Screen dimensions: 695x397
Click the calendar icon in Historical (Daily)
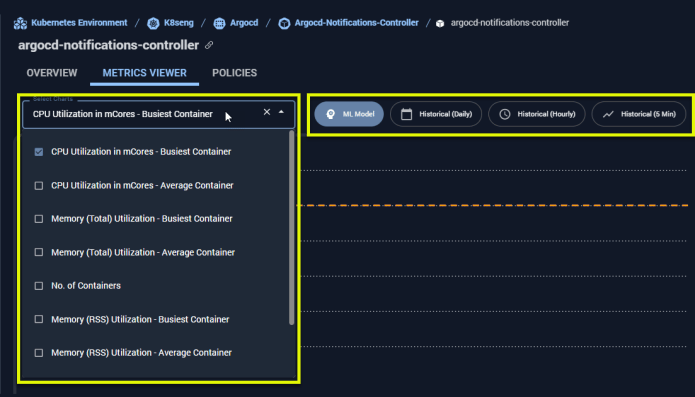406,114
